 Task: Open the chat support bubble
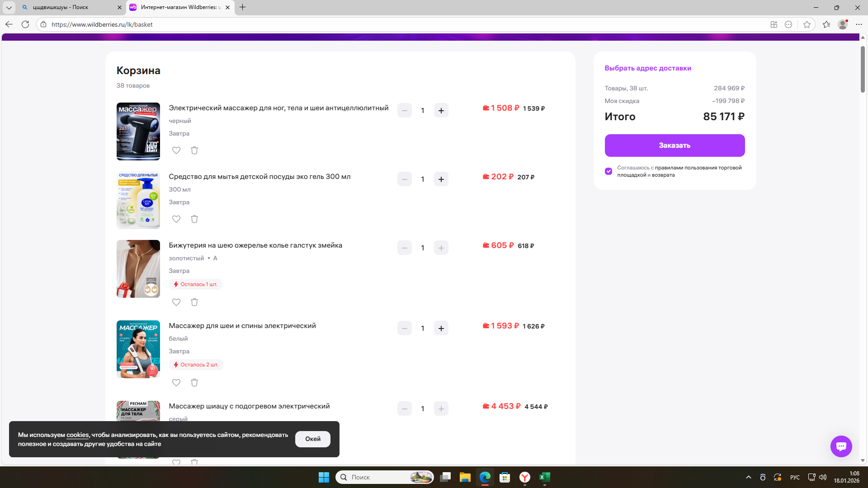tap(841, 446)
